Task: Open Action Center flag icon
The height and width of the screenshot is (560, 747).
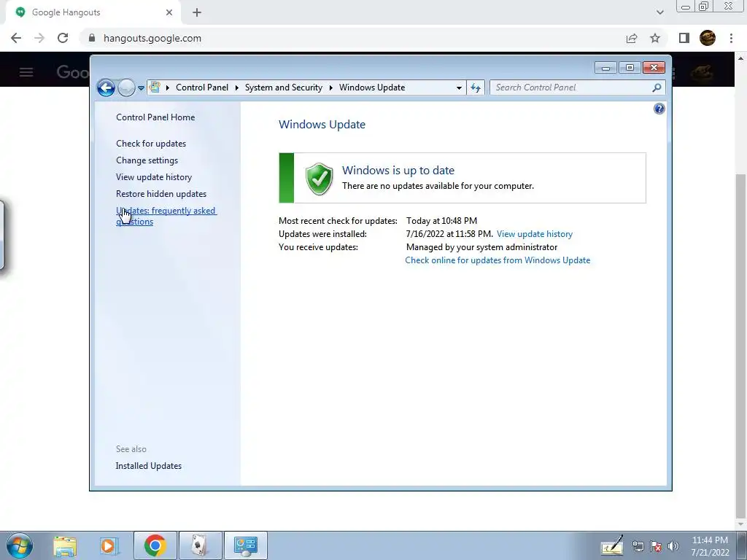Action: [x=656, y=547]
